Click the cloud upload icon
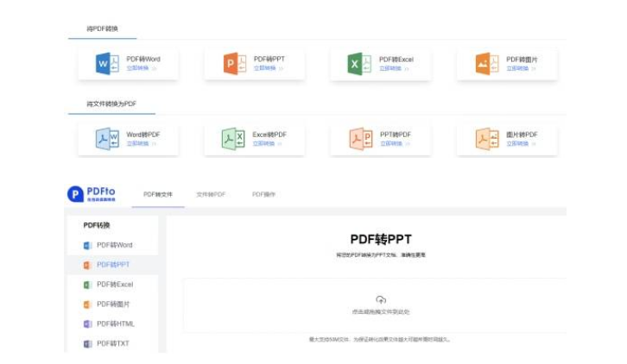Image resolution: width=627 pixels, height=364 pixels. 381,299
